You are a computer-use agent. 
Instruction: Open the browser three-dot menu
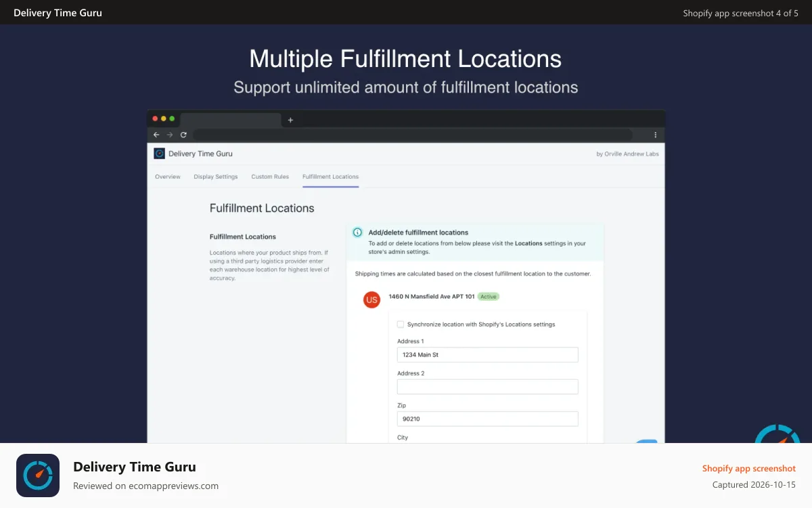pos(655,135)
